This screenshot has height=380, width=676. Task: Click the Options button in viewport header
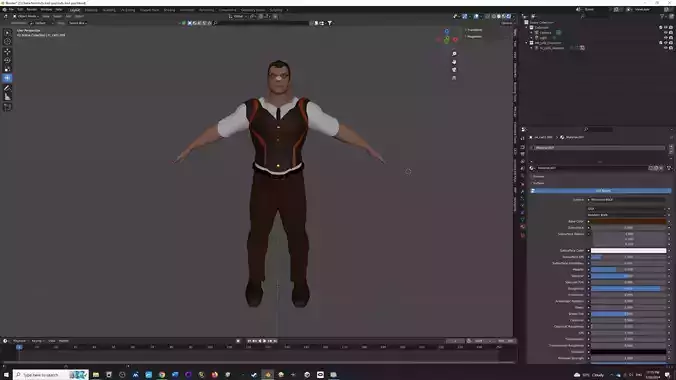[x=507, y=23]
